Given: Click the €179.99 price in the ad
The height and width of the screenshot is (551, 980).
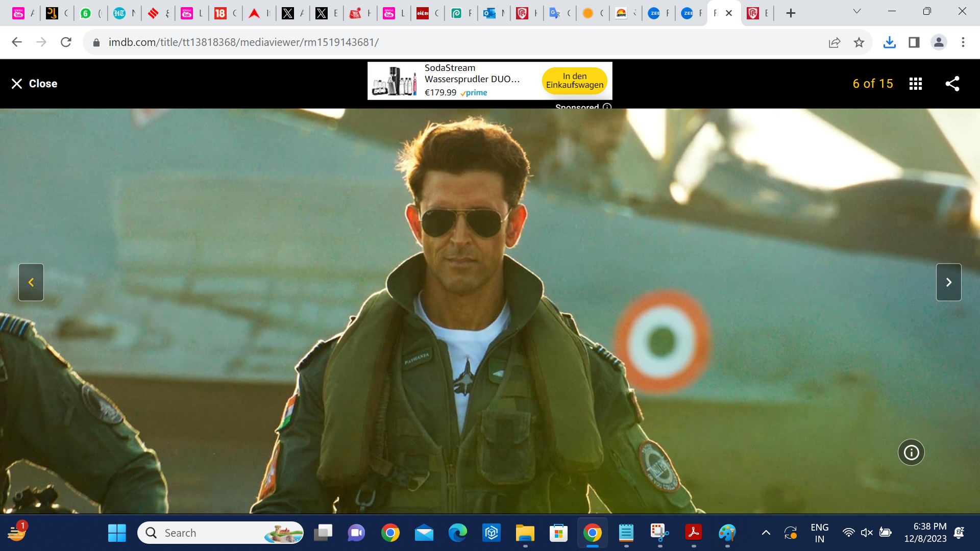Looking at the screenshot, I should point(440,93).
